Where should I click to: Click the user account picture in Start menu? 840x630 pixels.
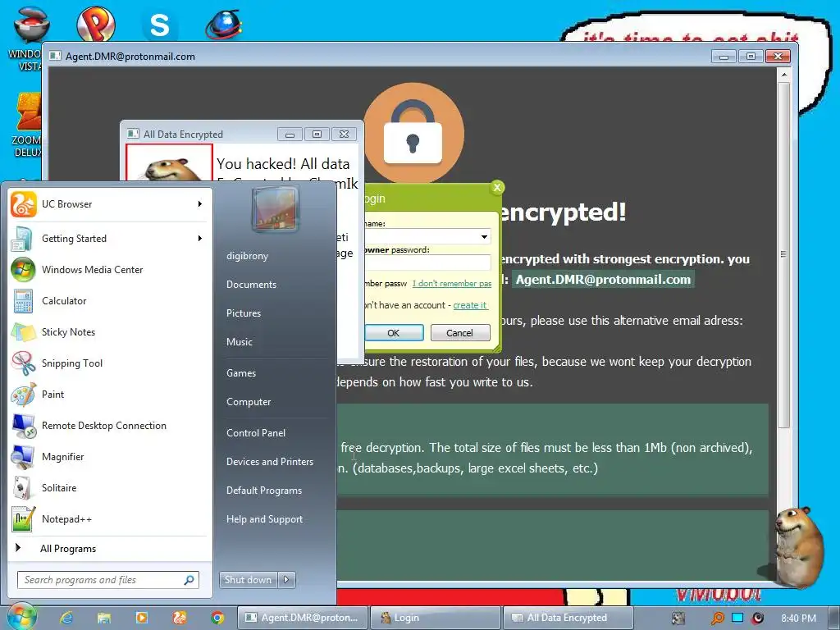pyautogui.click(x=275, y=208)
